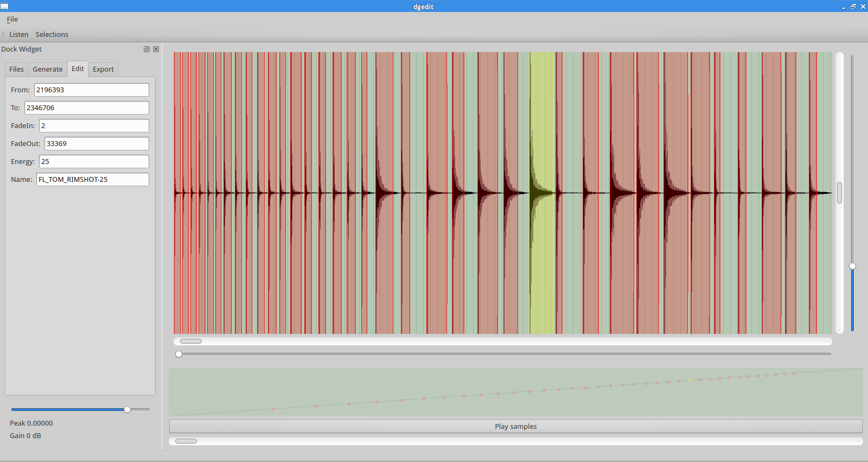Click the To sample position field
Screen dimensions: 868x462
point(87,107)
